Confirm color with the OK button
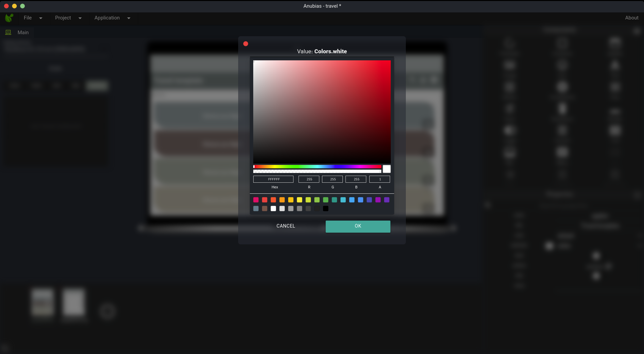The image size is (644, 354). (358, 226)
